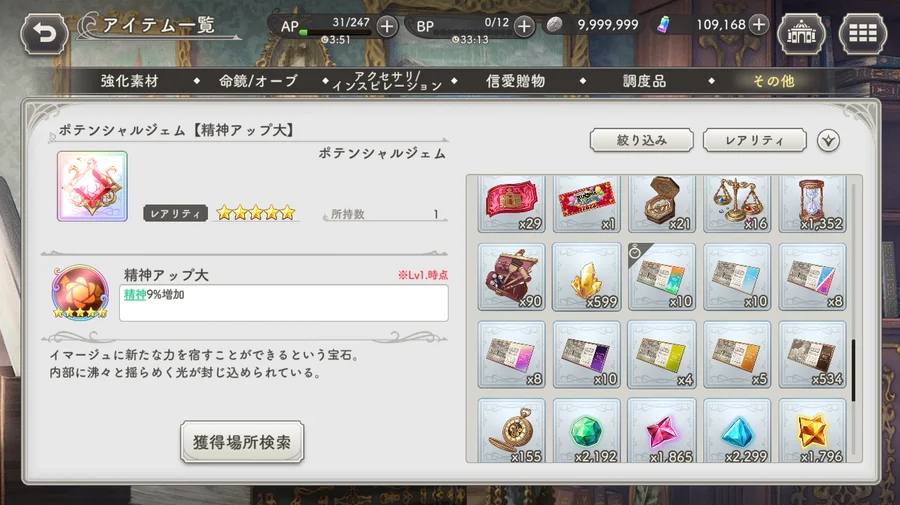Viewport: 900px width, 505px height.
Task: Toggle the sort order arrow button
Action: (x=828, y=141)
